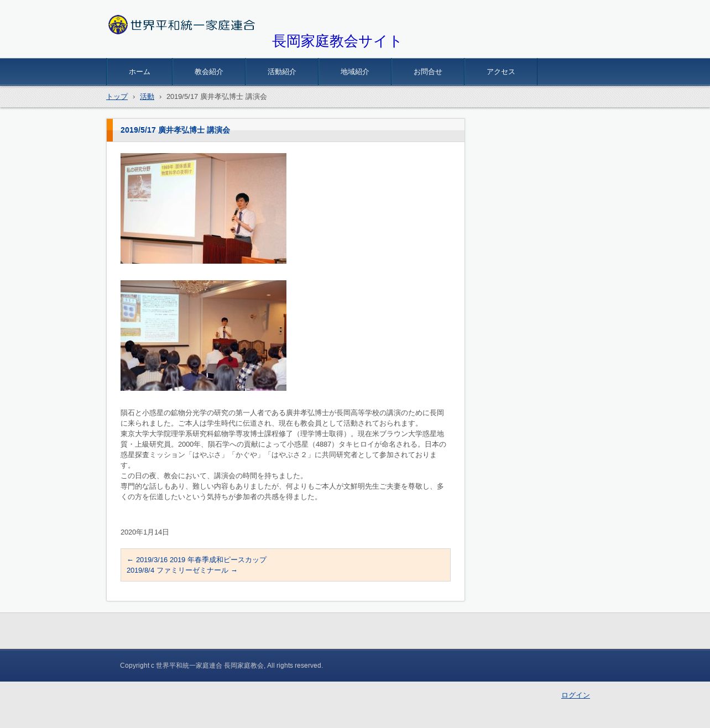
Task: Open the 地域紹介 menu item
Action: (355, 72)
